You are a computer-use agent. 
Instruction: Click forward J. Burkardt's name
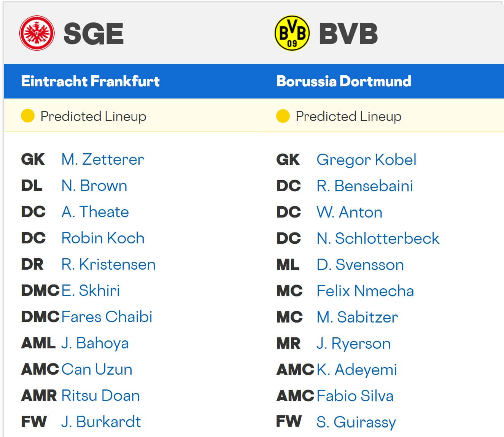click(x=101, y=422)
